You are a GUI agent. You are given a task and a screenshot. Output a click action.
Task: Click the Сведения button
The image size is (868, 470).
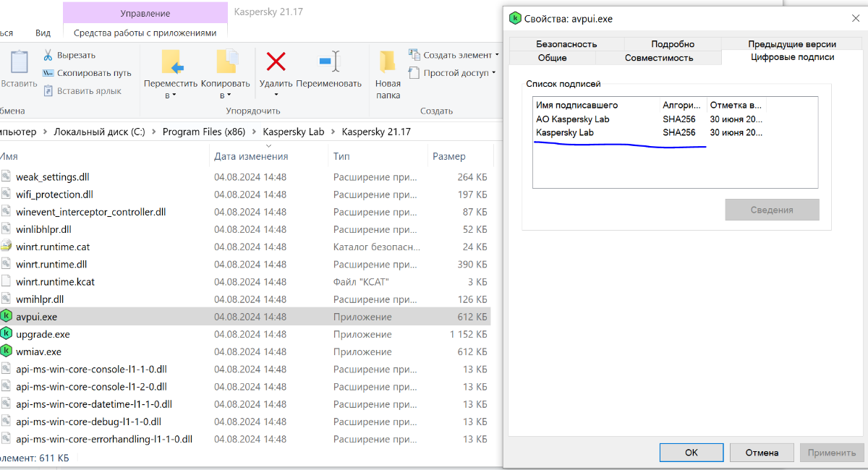(772, 210)
